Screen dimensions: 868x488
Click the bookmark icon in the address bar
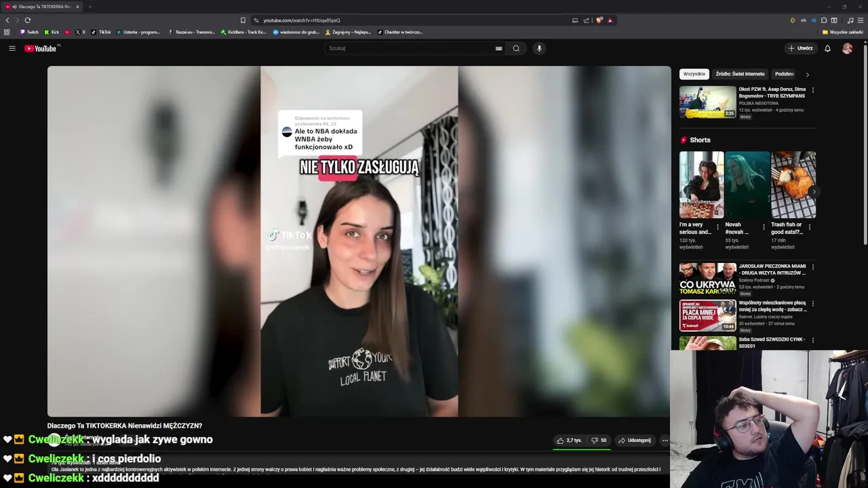point(243,20)
